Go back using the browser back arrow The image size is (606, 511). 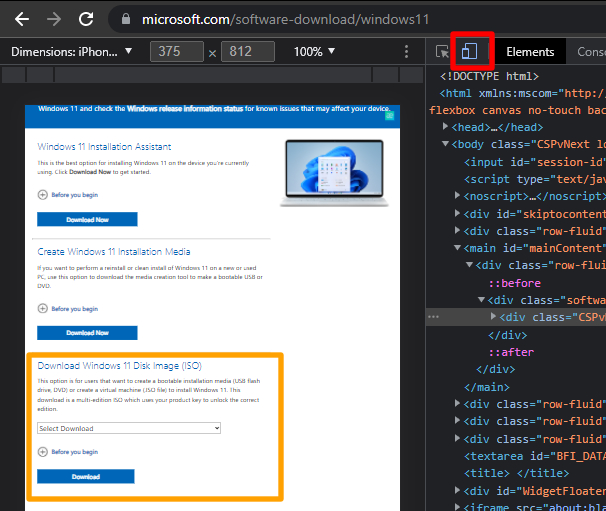pyautogui.click(x=21, y=19)
